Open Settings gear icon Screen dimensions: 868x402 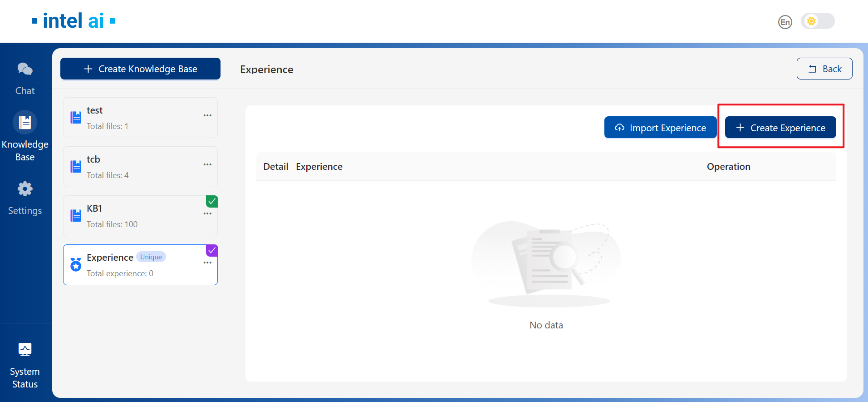[x=25, y=189]
